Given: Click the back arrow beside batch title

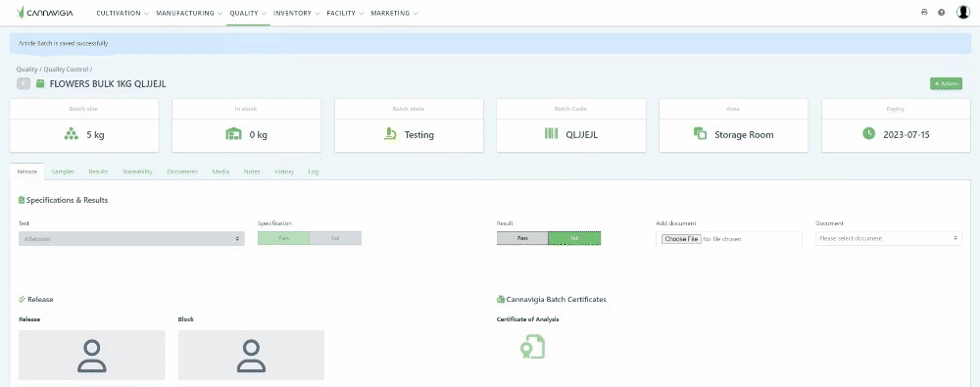Looking at the screenshot, I should click(24, 84).
